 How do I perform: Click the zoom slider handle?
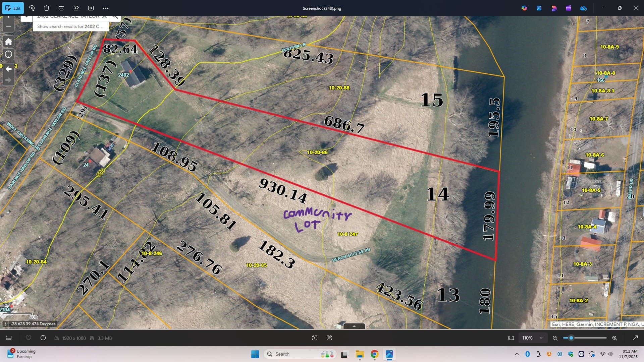tap(571, 338)
